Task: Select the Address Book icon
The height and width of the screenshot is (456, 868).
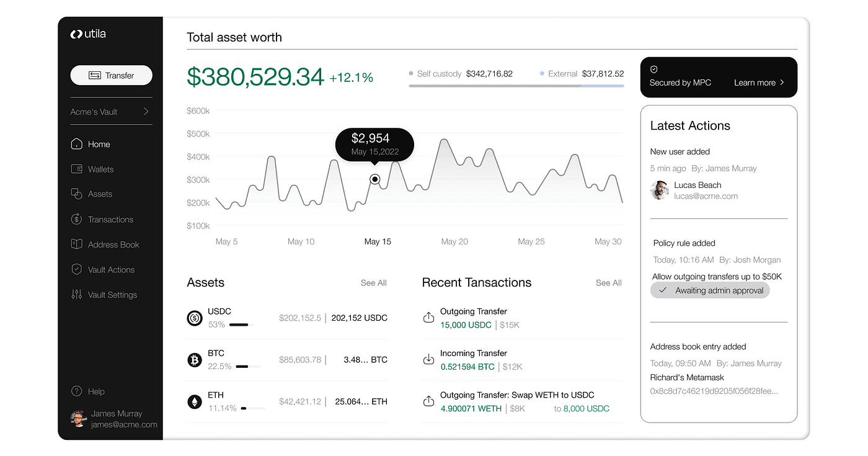Action: click(76, 244)
